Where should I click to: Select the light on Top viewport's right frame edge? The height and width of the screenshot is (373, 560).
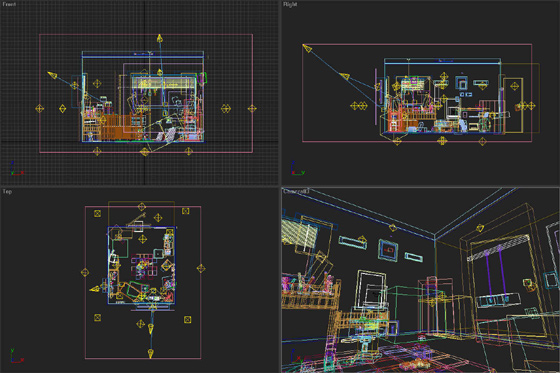(201, 268)
